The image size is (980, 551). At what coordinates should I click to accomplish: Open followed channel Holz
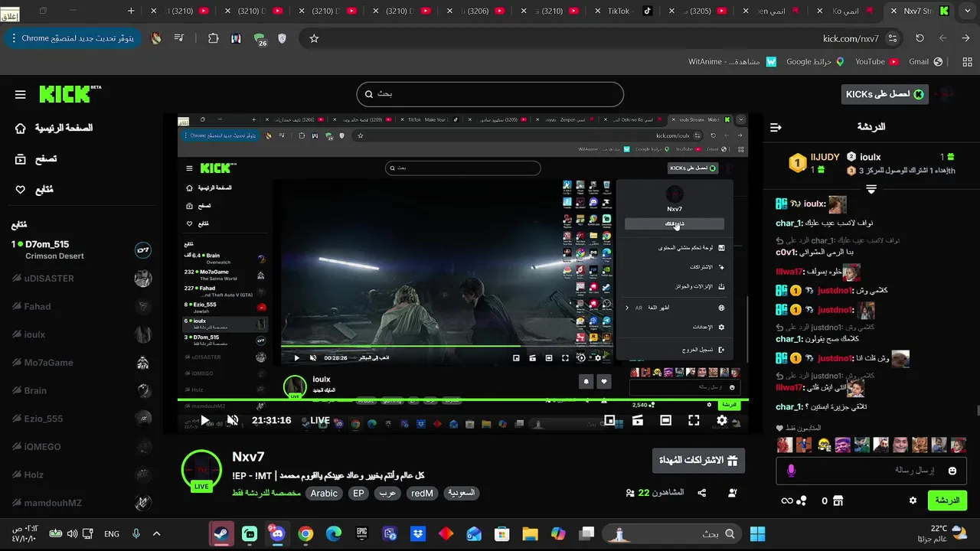[x=81, y=474]
